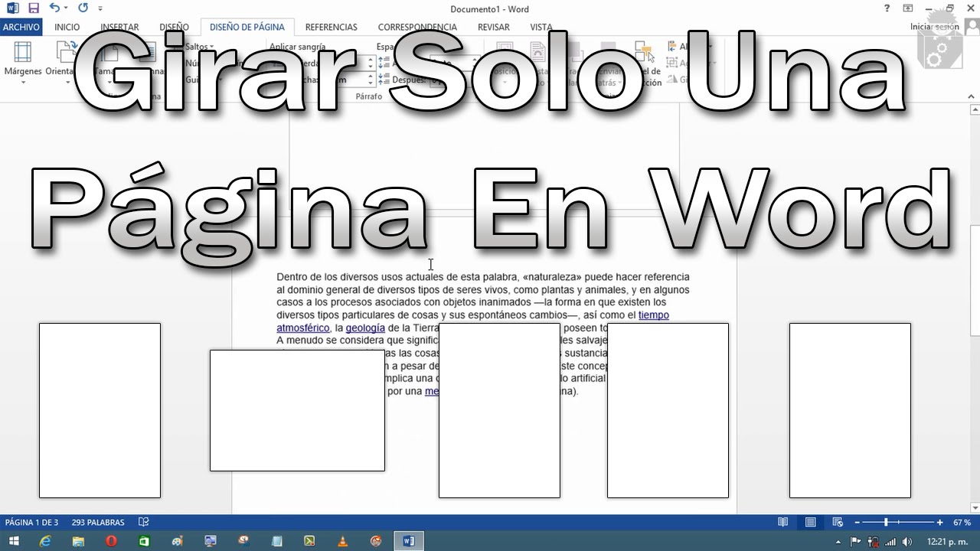Click Iniciar sesión to sign in

934,27
